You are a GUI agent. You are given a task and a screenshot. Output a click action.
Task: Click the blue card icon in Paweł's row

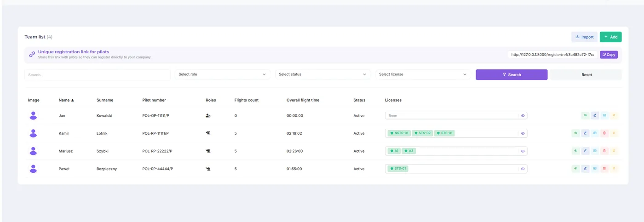pyautogui.click(x=595, y=169)
